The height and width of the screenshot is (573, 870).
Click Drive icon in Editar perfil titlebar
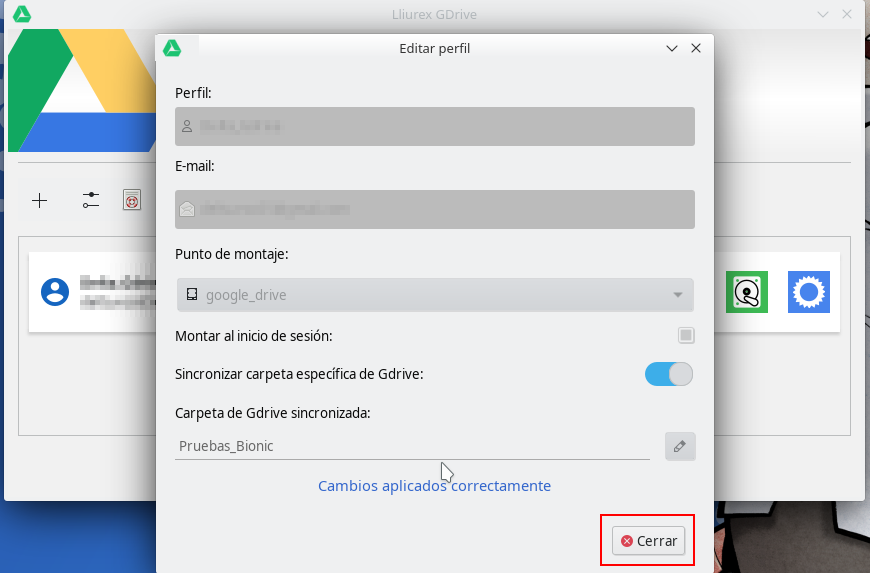point(172,48)
